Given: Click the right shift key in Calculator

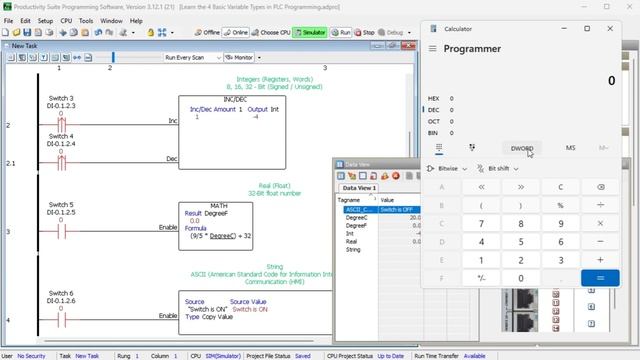Looking at the screenshot, I should [x=521, y=187].
